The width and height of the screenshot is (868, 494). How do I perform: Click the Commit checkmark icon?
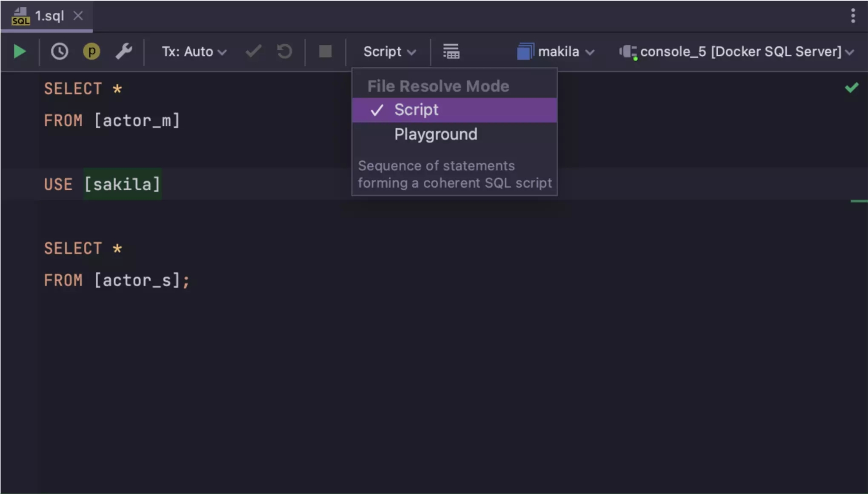[x=254, y=51]
